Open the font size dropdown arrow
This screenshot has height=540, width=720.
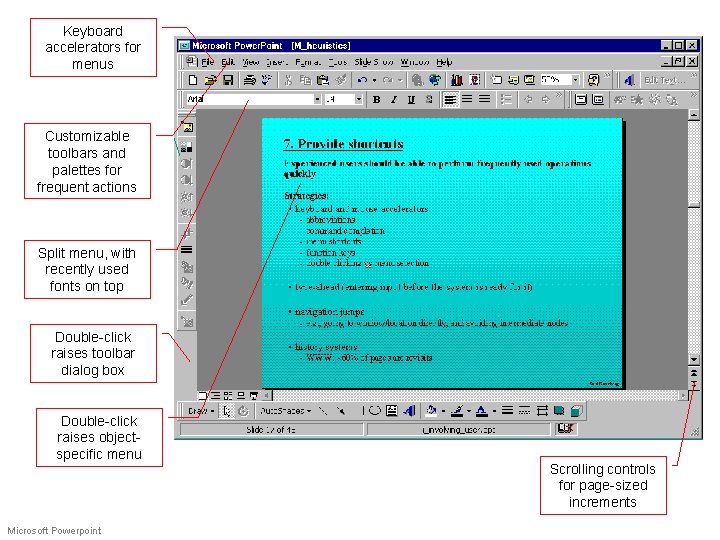coord(359,99)
